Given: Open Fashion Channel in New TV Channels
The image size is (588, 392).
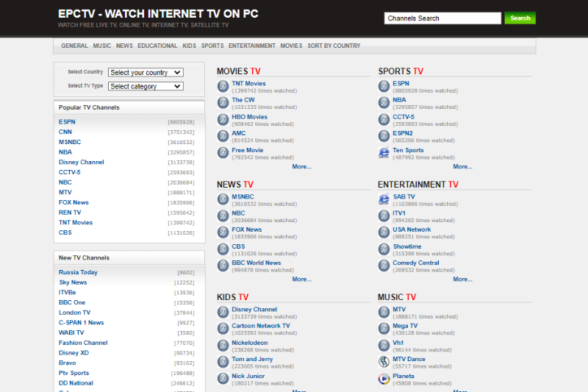Looking at the screenshot, I should 83,343.
